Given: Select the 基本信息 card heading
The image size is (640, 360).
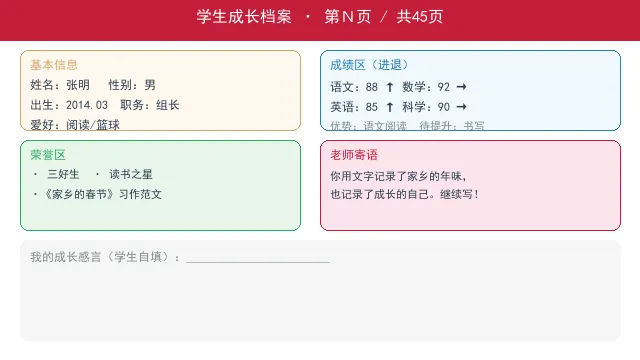Looking at the screenshot, I should [54, 64].
